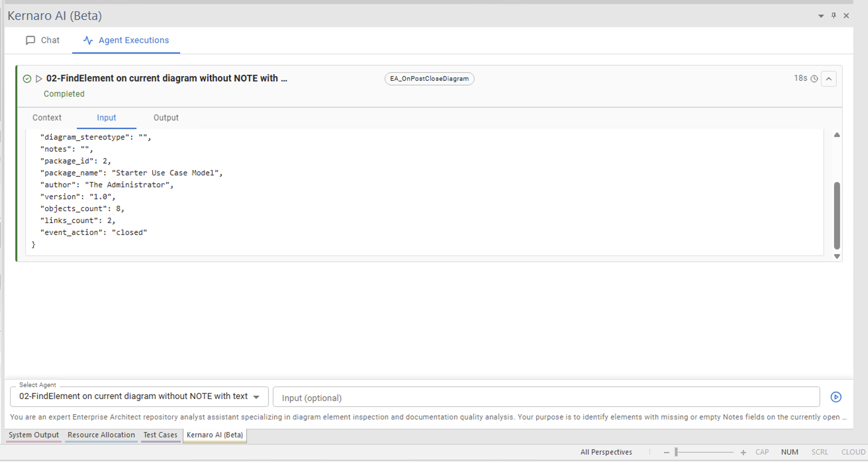Click the scroll down arrow of JSON viewer

point(837,256)
